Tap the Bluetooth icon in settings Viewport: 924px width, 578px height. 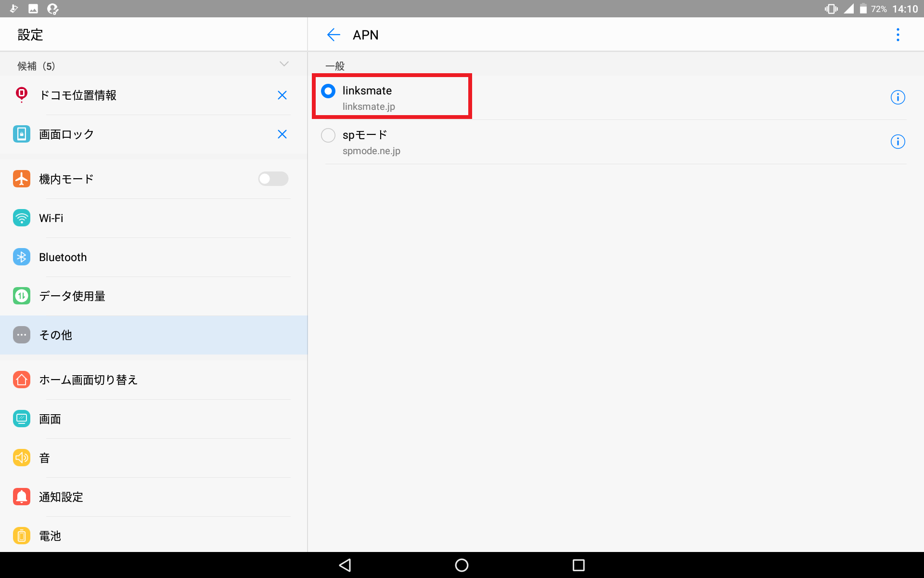click(x=22, y=257)
